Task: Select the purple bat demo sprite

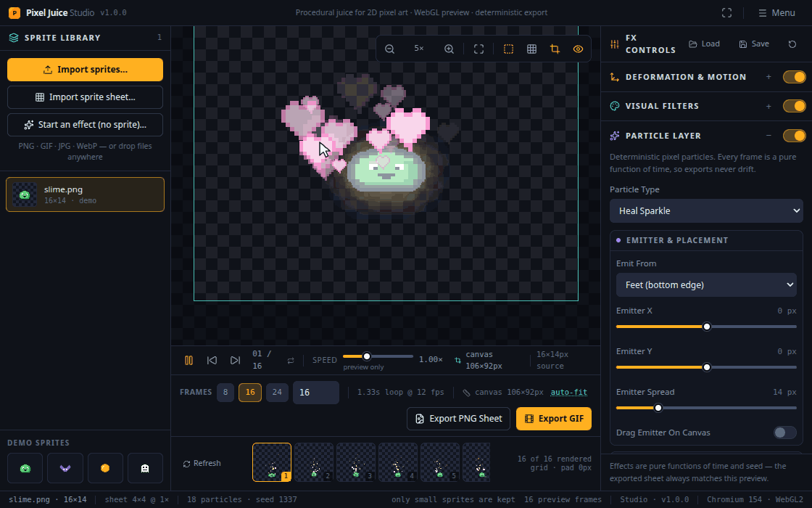Action: [65, 468]
